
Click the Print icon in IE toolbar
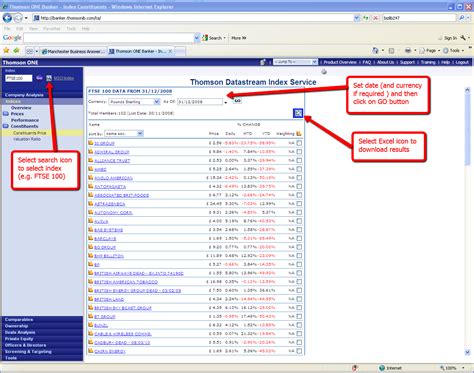(x=408, y=50)
